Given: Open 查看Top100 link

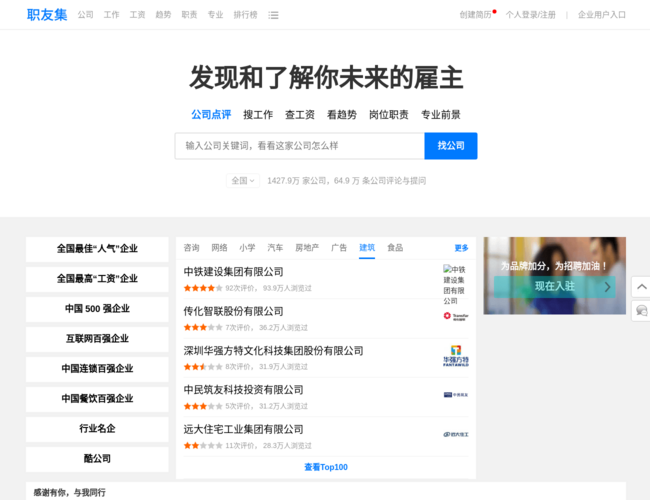Looking at the screenshot, I should [x=326, y=467].
